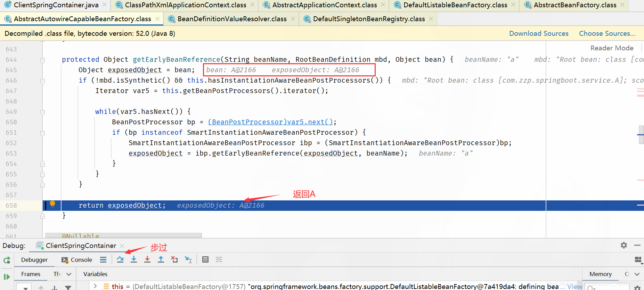Click the Memory view gear icon
The height and width of the screenshot is (290, 644).
pyautogui.click(x=637, y=288)
